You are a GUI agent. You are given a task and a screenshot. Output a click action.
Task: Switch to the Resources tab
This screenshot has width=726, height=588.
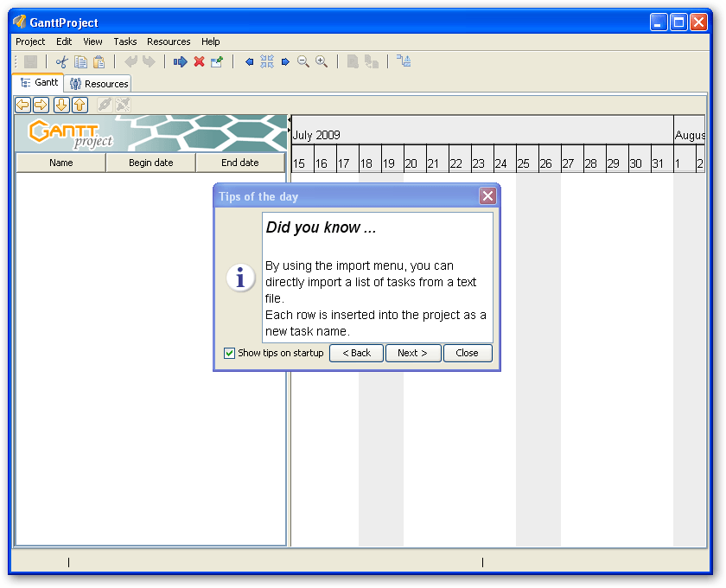(99, 84)
